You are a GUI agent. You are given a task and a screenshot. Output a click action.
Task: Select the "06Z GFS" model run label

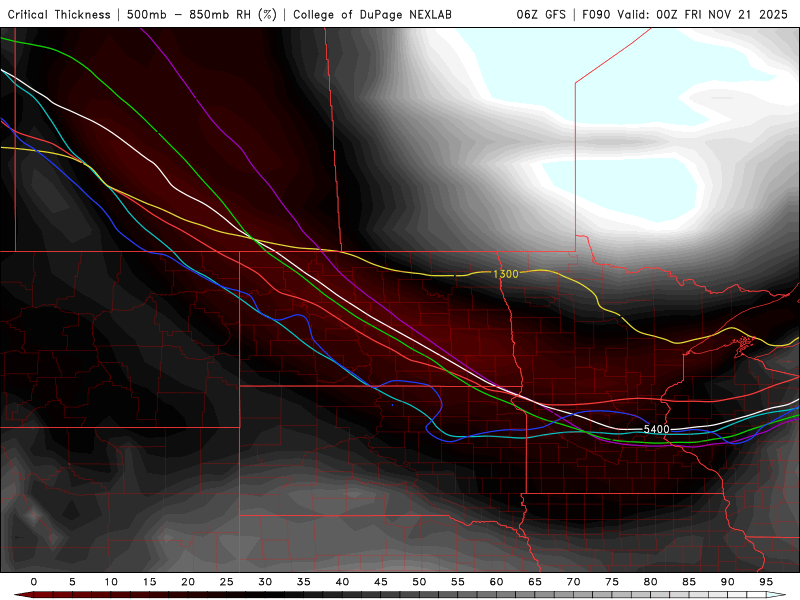coord(541,14)
